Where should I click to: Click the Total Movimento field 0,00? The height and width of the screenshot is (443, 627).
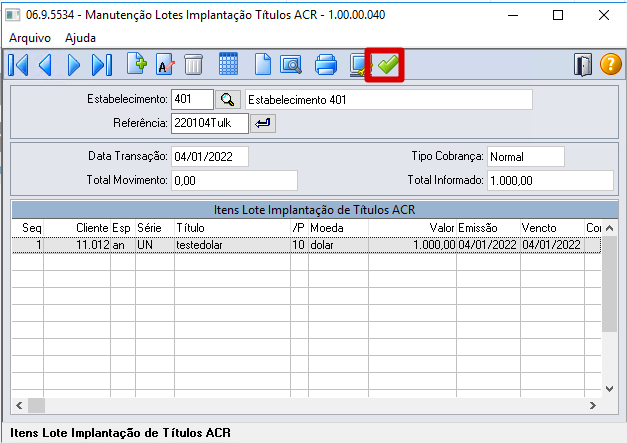pos(234,180)
